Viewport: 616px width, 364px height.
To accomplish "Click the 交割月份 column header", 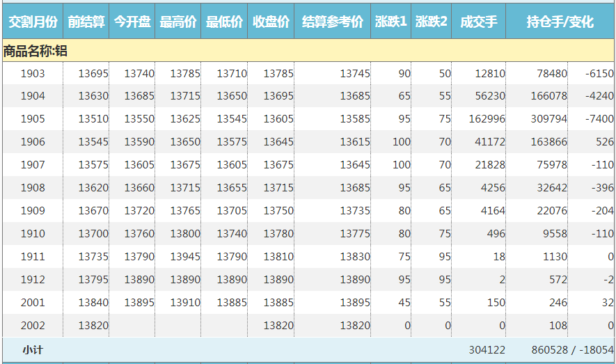I will [32, 22].
